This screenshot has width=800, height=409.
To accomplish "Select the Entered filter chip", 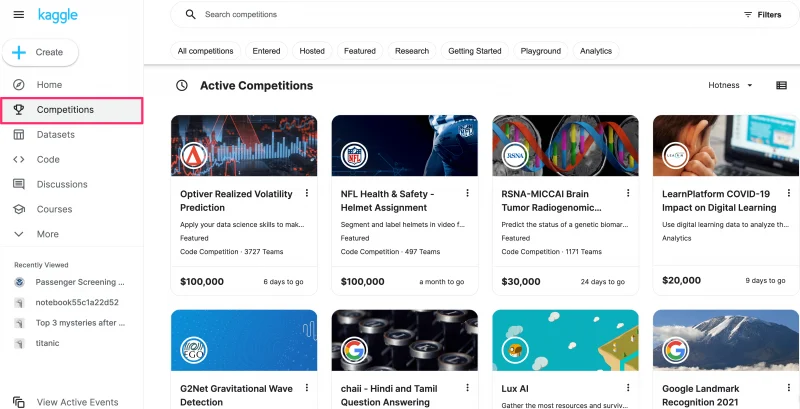I will [x=266, y=51].
